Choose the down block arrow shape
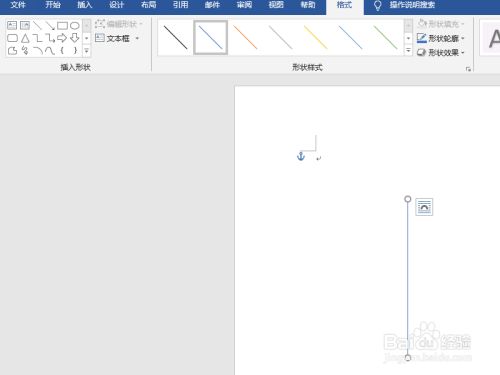Viewport: 500px width, 375px height. [x=75, y=38]
